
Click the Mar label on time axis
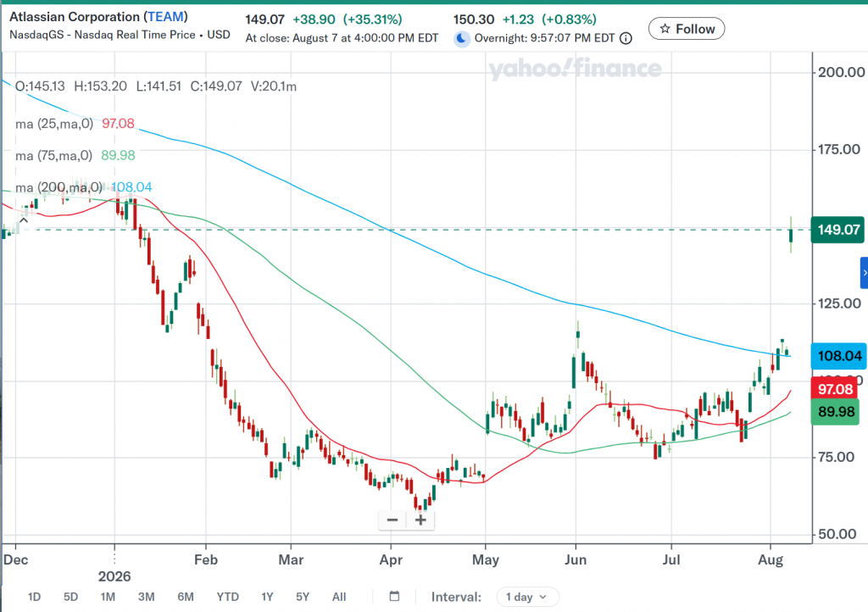click(291, 559)
